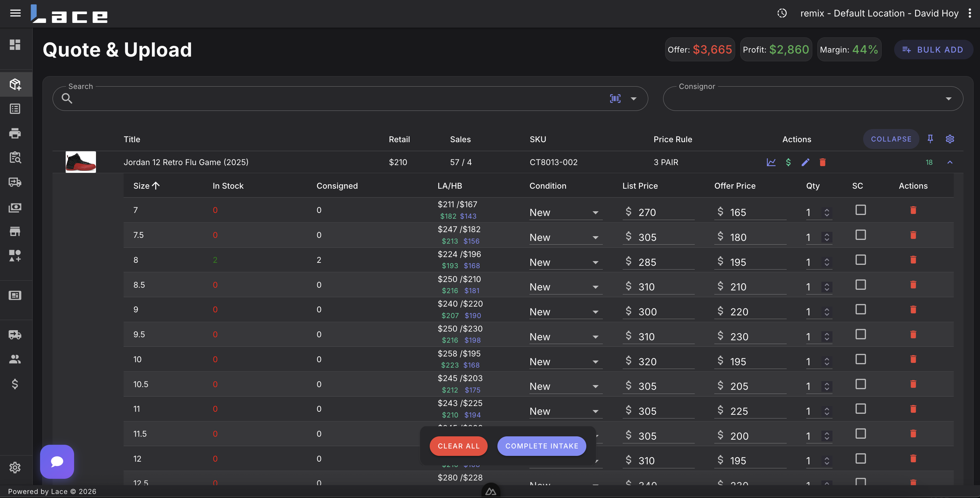Viewport: 980px width, 498px height.
Task: Open the clipboard search sidebar icon
Action: (x=15, y=157)
